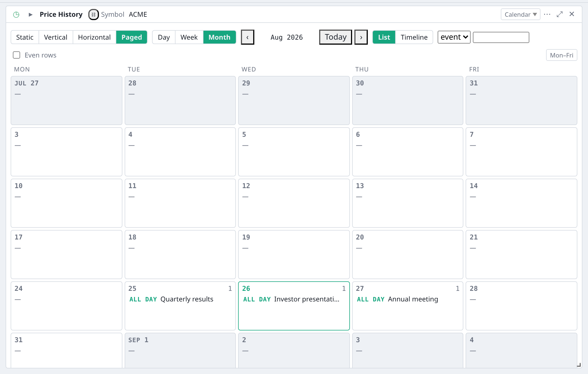This screenshot has width=588, height=374.
Task: Click the panel resize corner handle
Action: click(x=579, y=365)
